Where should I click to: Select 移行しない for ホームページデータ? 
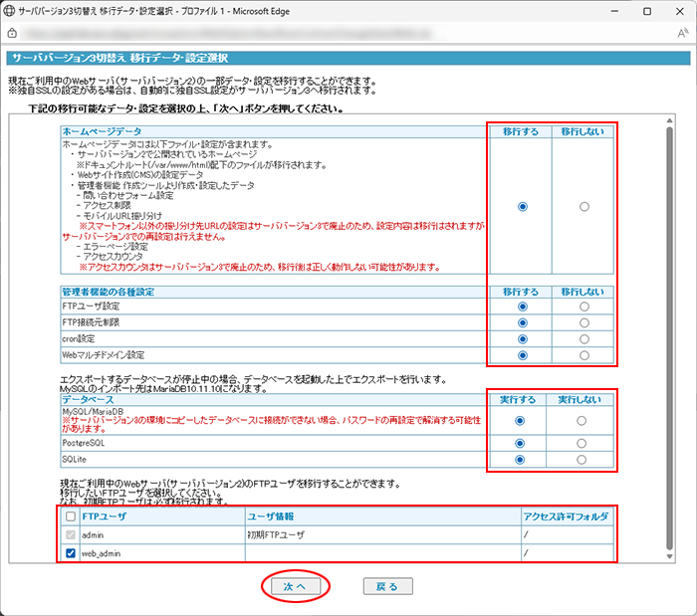pyautogui.click(x=584, y=207)
